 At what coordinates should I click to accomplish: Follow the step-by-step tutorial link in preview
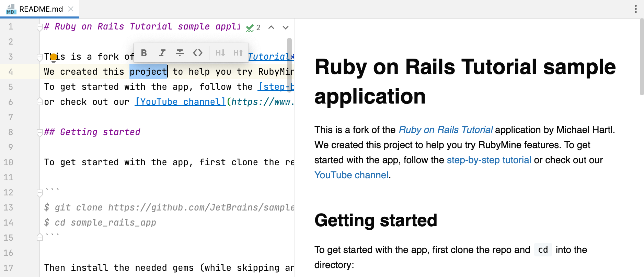(x=489, y=160)
